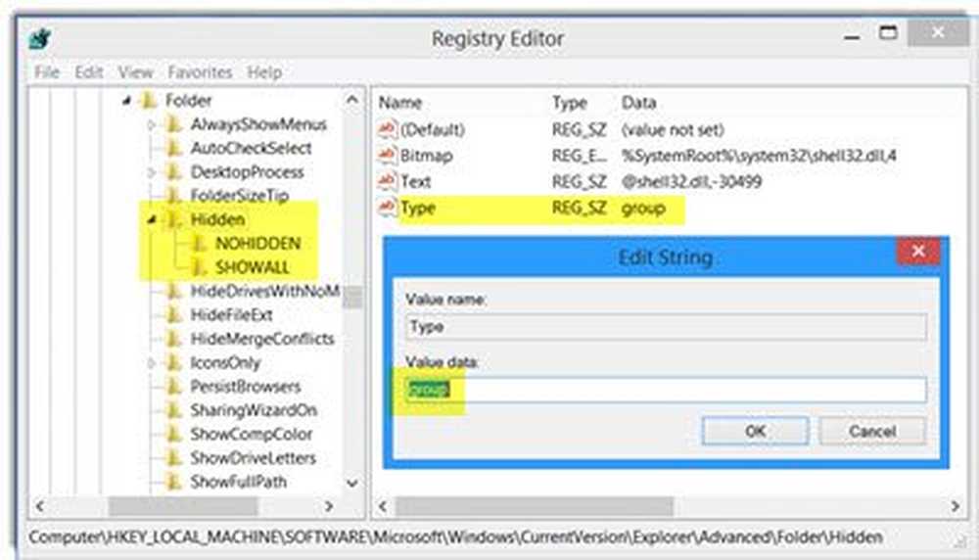This screenshot has width=979, height=560.
Task: Click the DesktopProcess folder icon
Action: tap(174, 171)
